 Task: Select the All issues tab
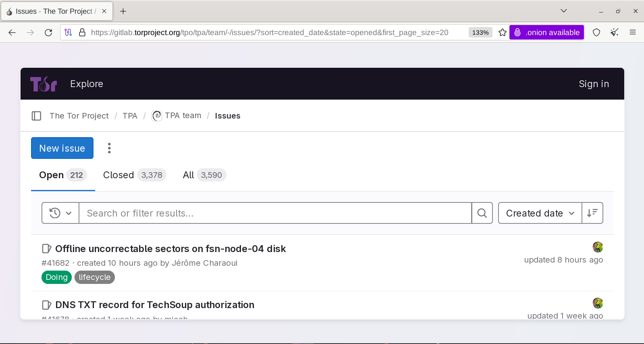click(x=204, y=175)
